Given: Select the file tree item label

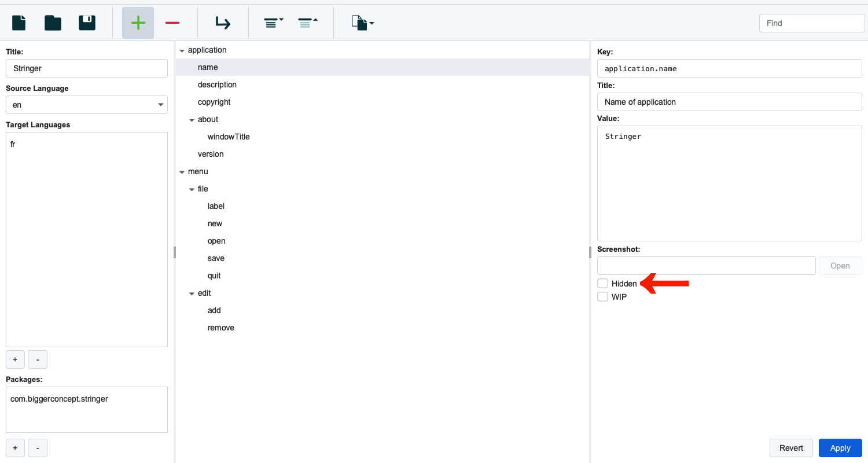Looking at the screenshot, I should (203, 189).
